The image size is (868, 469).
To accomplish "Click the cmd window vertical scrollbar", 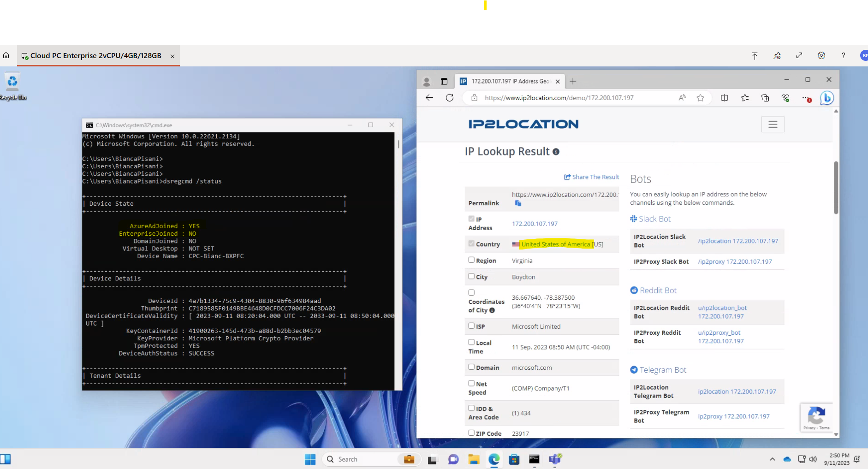I will [x=398, y=144].
